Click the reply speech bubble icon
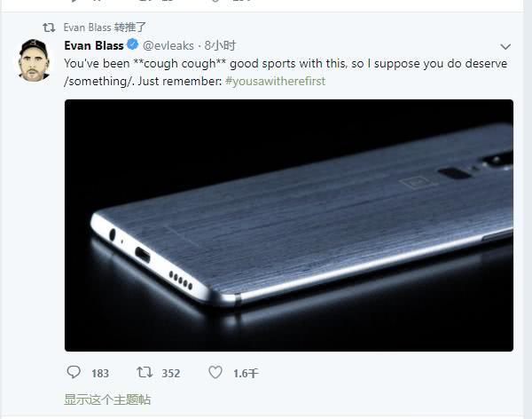This screenshot has width=532, height=419. tap(74, 373)
